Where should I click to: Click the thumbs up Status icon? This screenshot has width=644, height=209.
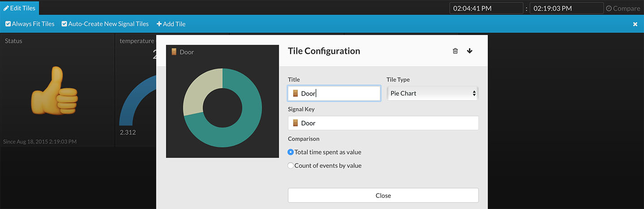coord(54,91)
